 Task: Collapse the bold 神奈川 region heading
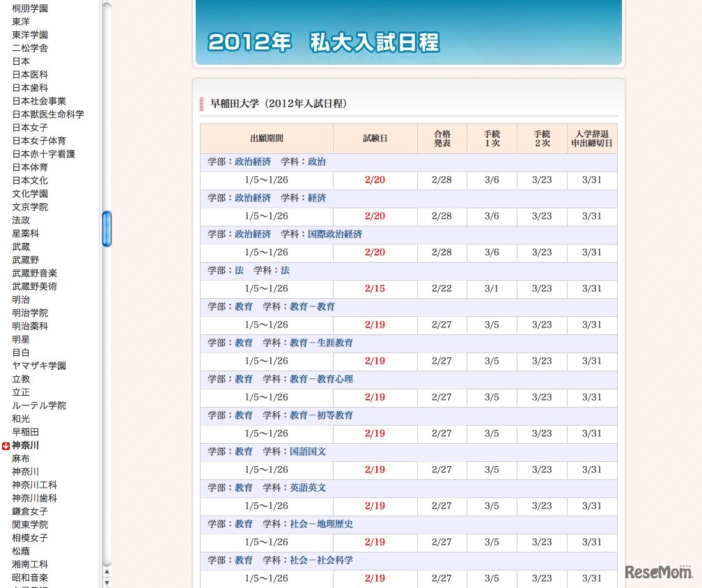click(x=26, y=445)
